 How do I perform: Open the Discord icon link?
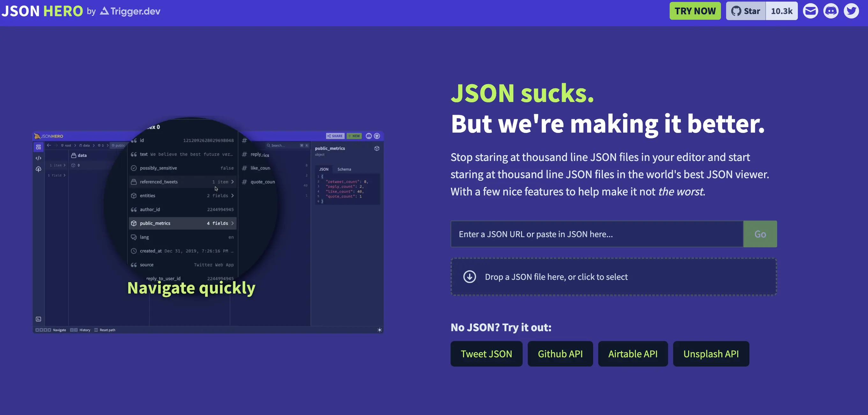(x=831, y=11)
